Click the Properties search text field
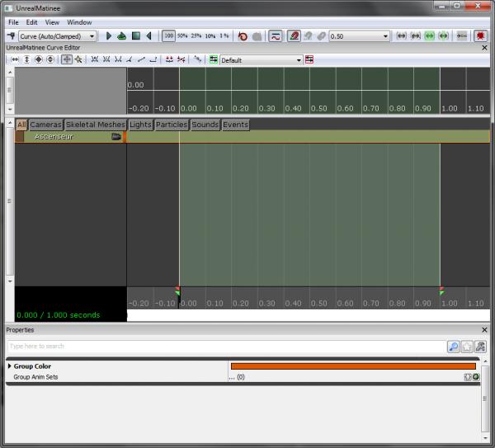 point(224,347)
